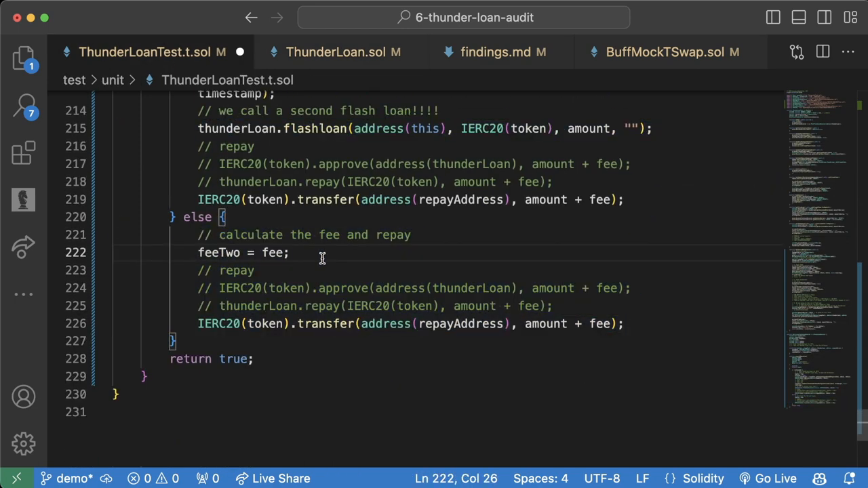
Task: Open the Manage settings gear
Action: coord(24,444)
